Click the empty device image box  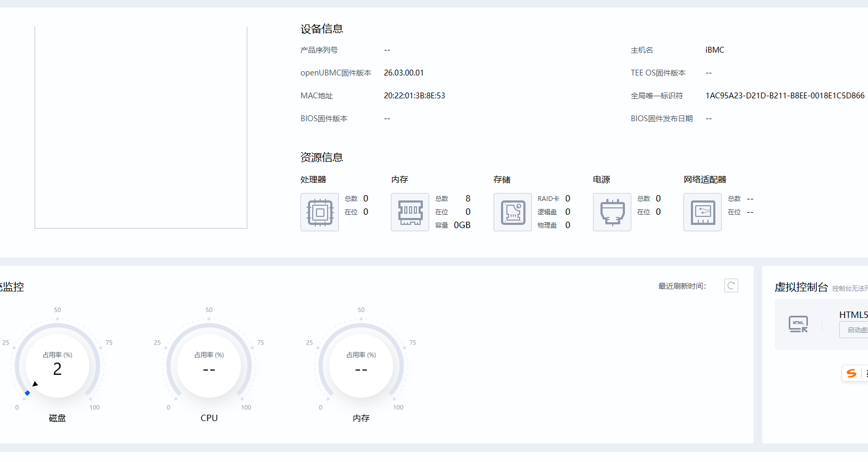coord(141,128)
